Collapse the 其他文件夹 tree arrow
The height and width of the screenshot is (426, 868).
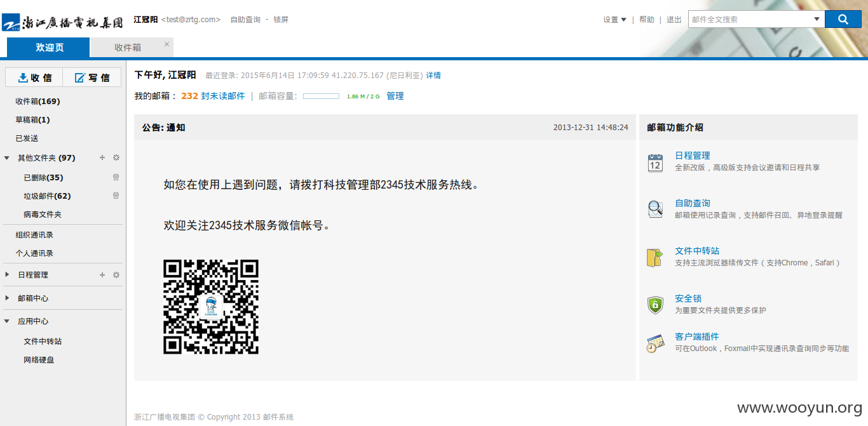point(7,157)
